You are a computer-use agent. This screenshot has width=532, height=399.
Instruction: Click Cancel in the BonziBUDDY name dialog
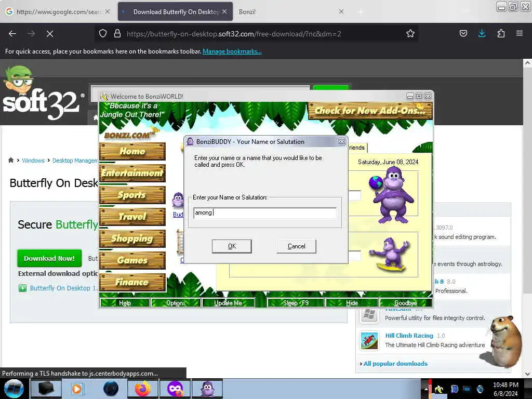(x=296, y=246)
